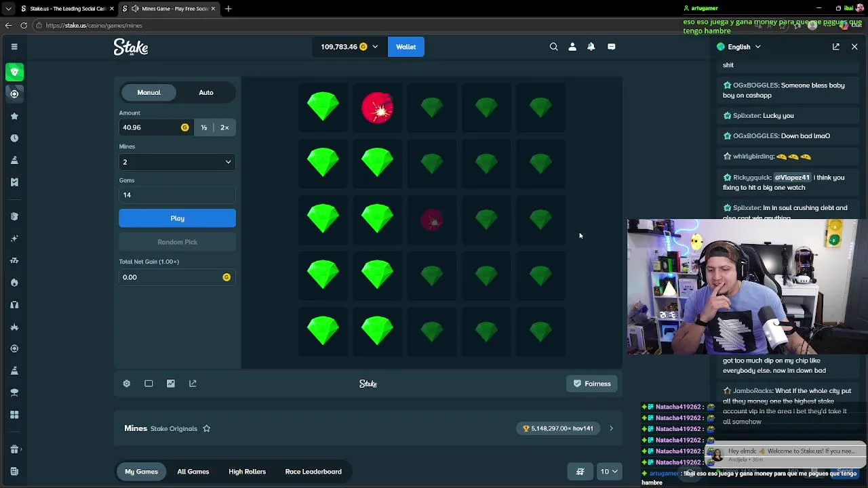
Task: Click whirlybirding username in chat
Action: coord(753,157)
